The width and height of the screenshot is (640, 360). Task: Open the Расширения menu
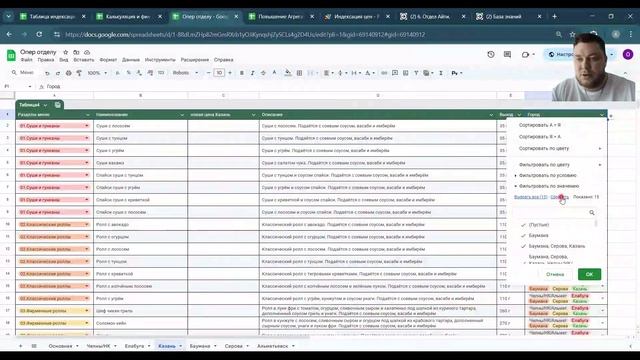195,60
